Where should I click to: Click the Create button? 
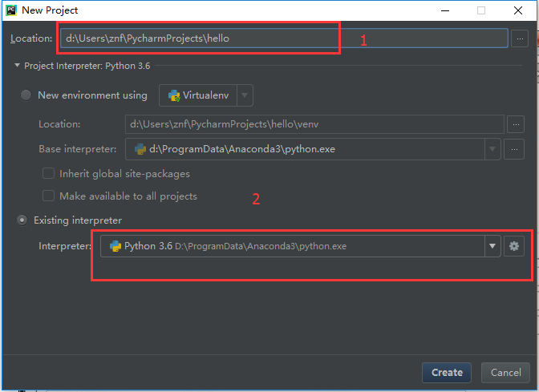point(447,373)
